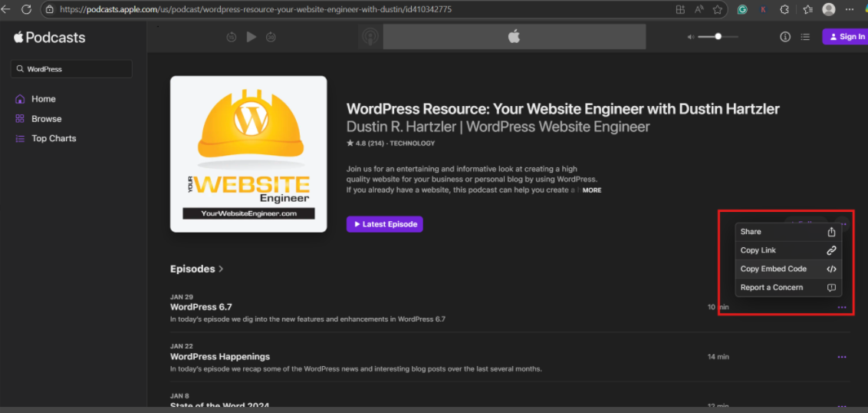This screenshot has height=413, width=868.
Task: Expand the description with MORE
Action: tap(592, 190)
